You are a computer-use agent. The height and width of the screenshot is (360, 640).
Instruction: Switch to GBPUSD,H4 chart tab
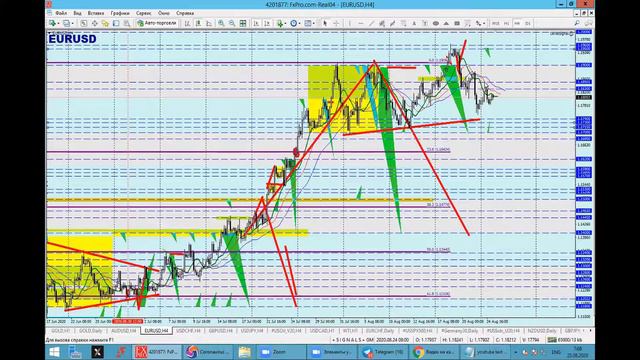pos(220,331)
